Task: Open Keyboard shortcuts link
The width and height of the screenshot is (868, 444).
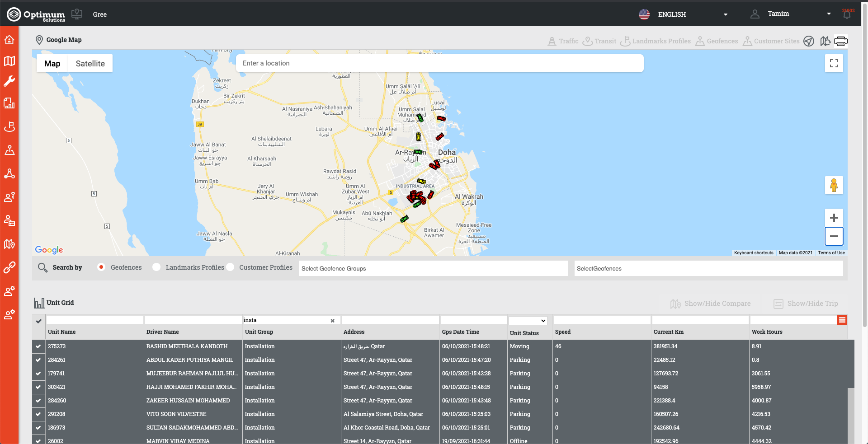Action: pyautogui.click(x=754, y=253)
